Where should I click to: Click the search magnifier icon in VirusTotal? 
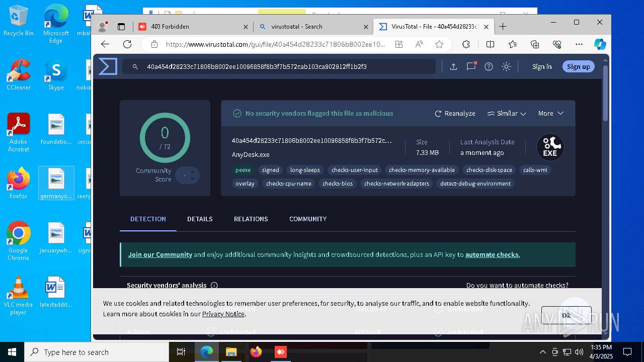[135, 66]
